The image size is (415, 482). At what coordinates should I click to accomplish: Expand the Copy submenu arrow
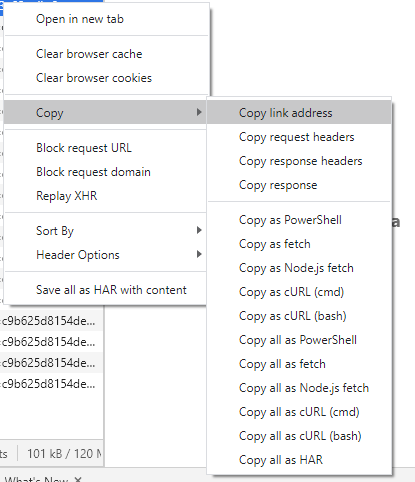click(199, 112)
